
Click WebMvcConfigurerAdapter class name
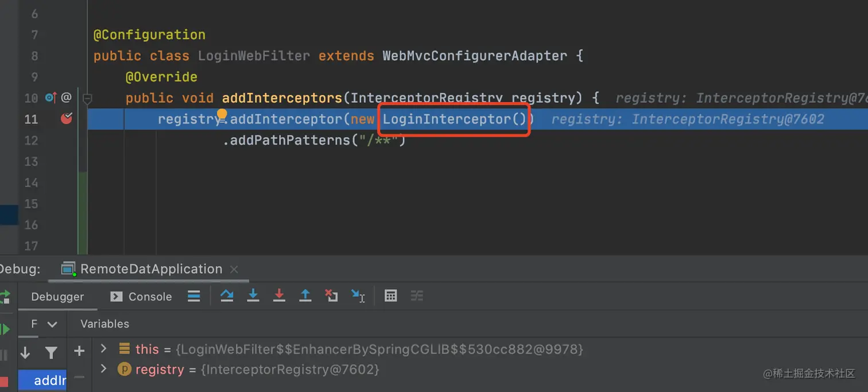coord(475,56)
